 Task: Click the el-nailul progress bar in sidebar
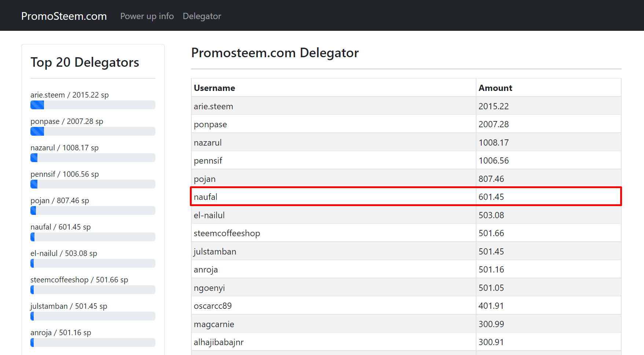(93, 263)
